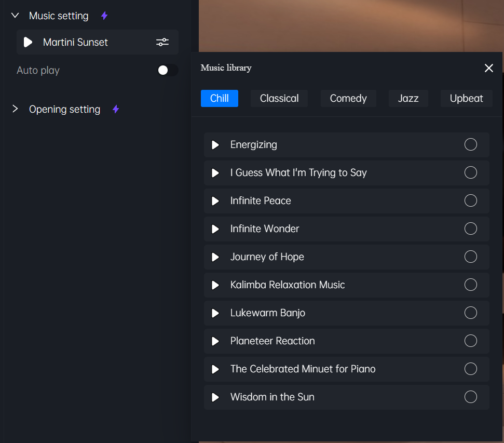The width and height of the screenshot is (504, 443).
Task: Play preview of Infinite Peace
Action: (215, 201)
